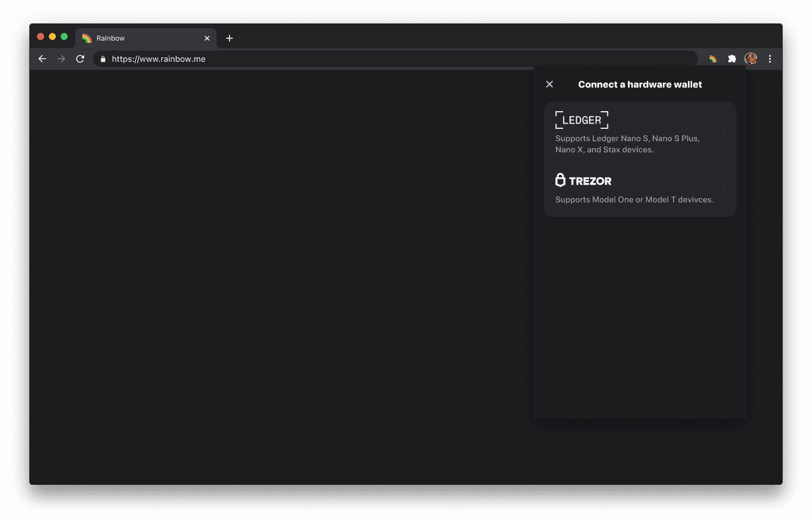This screenshot has height=520, width=812.
Task: Close the Connect a hardware wallet panel
Action: (550, 84)
